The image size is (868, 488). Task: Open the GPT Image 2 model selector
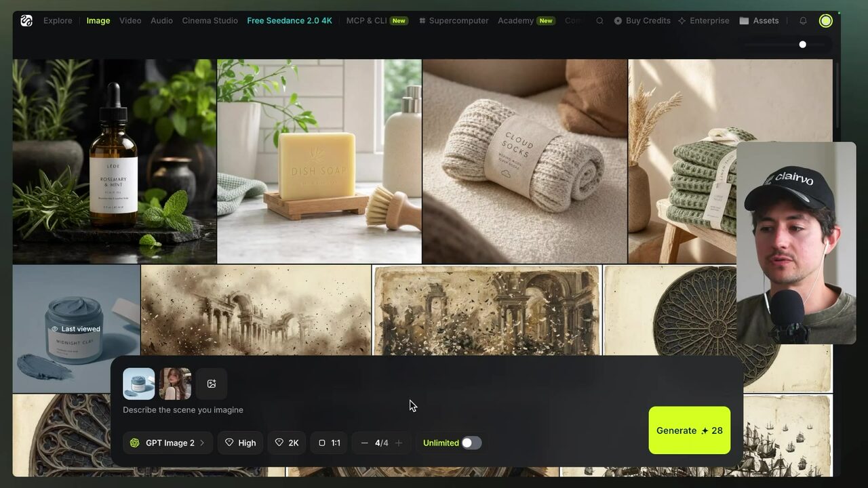coord(167,443)
